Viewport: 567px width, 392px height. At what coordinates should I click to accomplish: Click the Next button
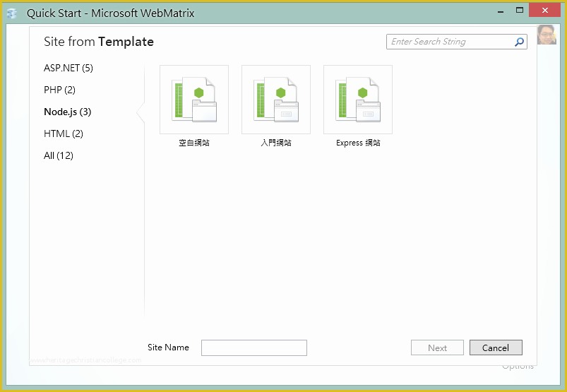tap(437, 348)
